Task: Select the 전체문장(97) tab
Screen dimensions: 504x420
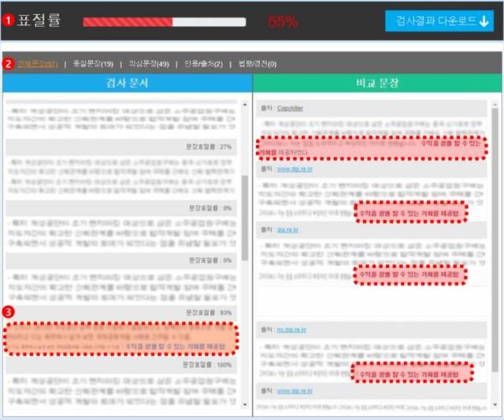Action: click(38, 63)
